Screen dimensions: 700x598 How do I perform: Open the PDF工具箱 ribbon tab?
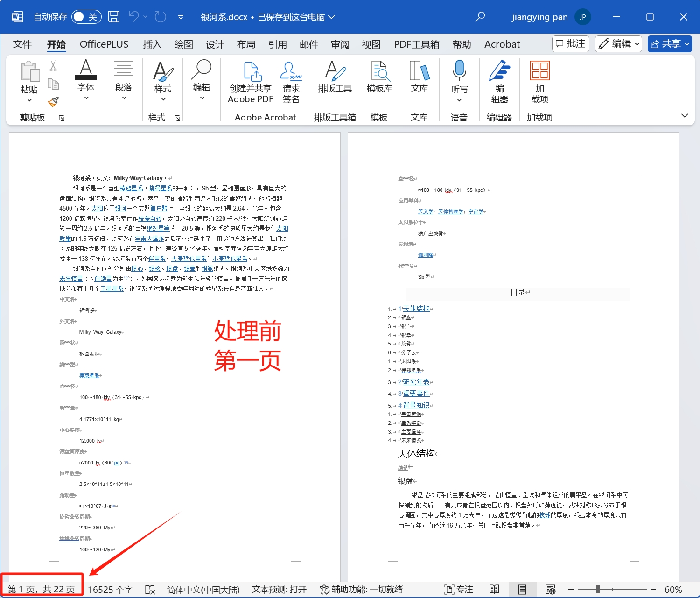[x=417, y=44]
